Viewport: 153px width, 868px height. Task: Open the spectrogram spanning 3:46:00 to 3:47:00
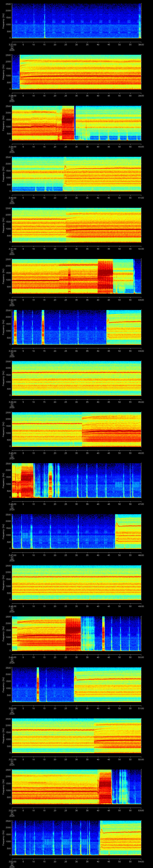coord(76,480)
